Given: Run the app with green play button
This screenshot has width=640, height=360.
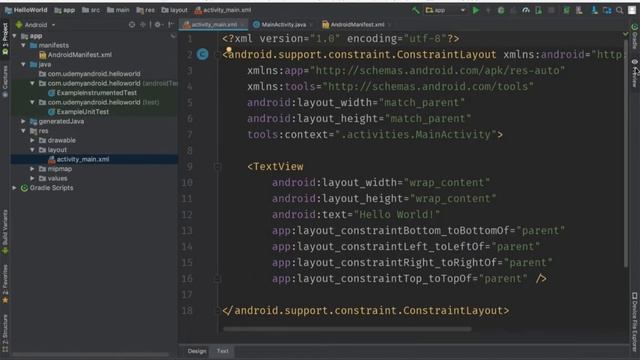Looking at the screenshot, I should pos(476,10).
